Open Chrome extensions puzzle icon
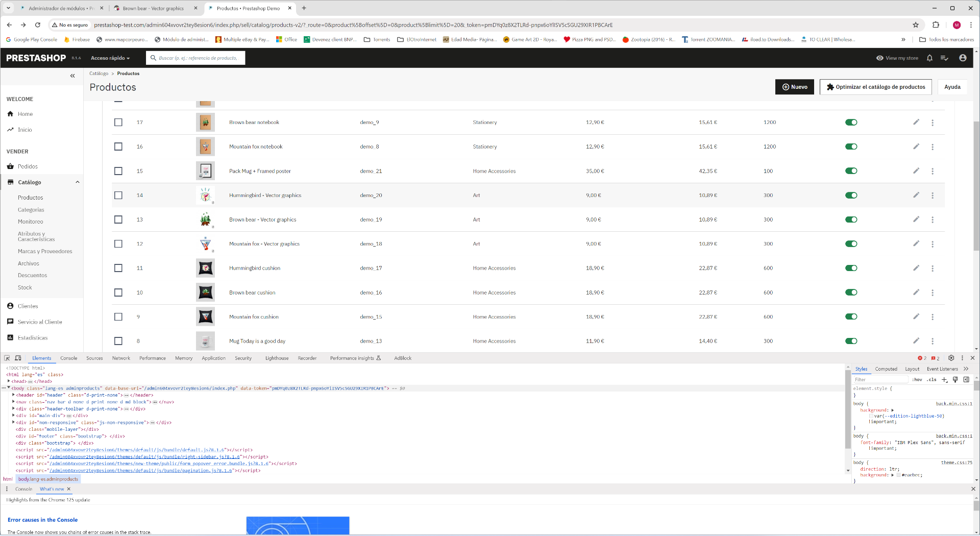The image size is (980, 536). (x=936, y=25)
